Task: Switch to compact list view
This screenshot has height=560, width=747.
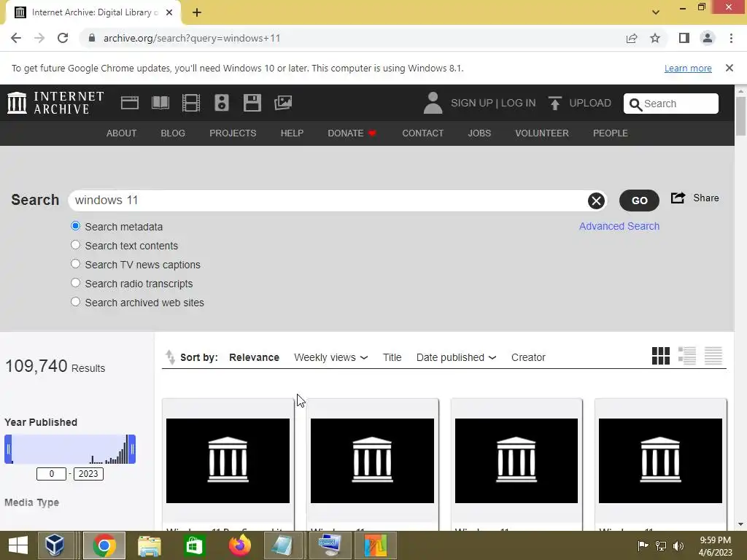Action: 713,356
